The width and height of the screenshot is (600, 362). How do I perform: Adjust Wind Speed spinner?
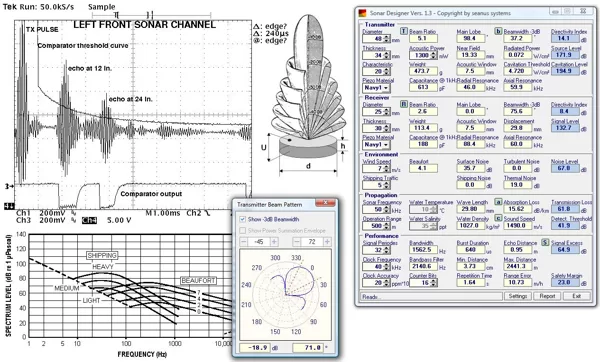click(x=386, y=169)
